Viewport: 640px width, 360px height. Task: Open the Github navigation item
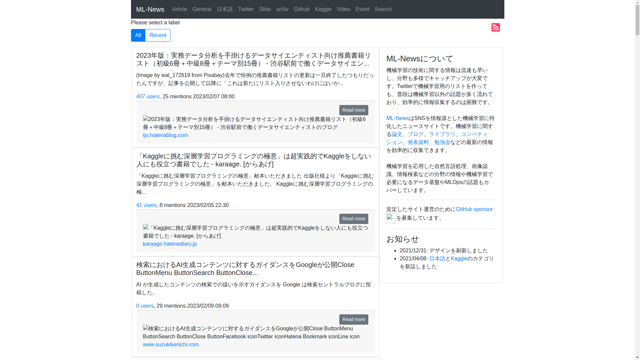tap(302, 9)
